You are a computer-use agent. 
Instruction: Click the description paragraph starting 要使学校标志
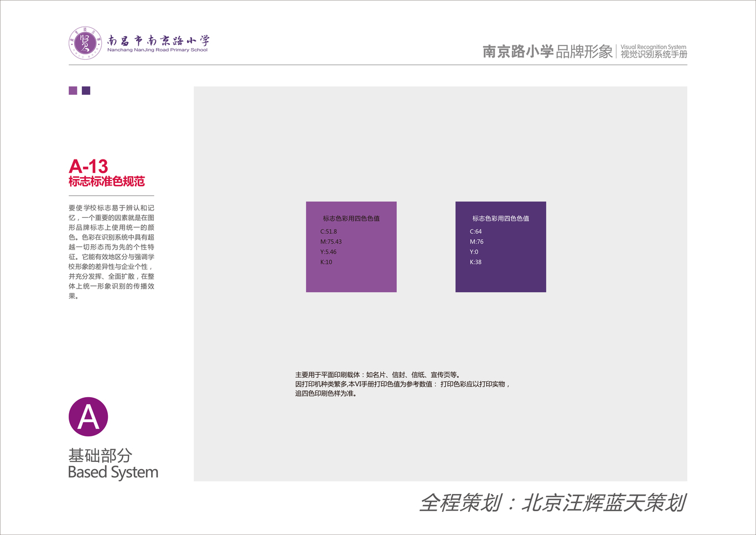[x=111, y=252]
